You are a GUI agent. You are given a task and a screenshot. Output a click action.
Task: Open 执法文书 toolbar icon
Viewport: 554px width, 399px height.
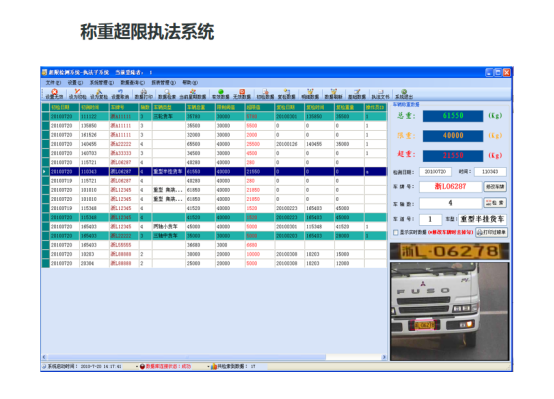coord(380,94)
